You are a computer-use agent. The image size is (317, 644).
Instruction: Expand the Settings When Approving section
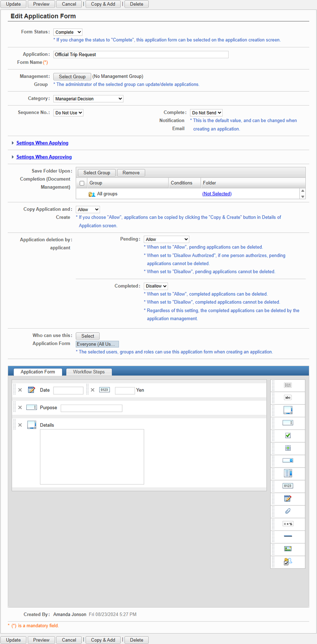click(44, 157)
